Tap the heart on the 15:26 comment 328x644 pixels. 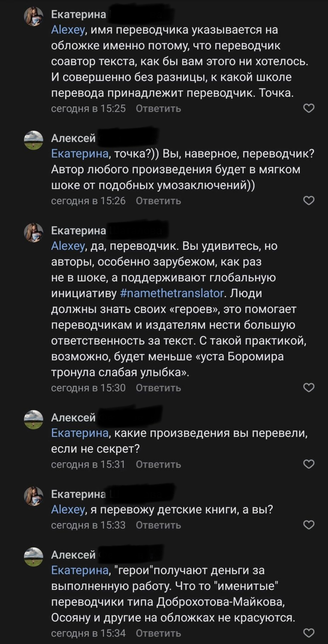click(309, 201)
